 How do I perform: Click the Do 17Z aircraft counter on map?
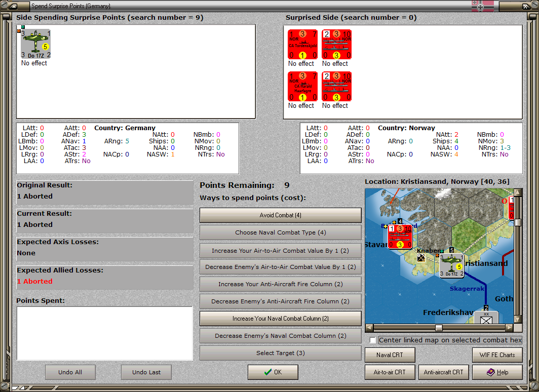(x=452, y=265)
